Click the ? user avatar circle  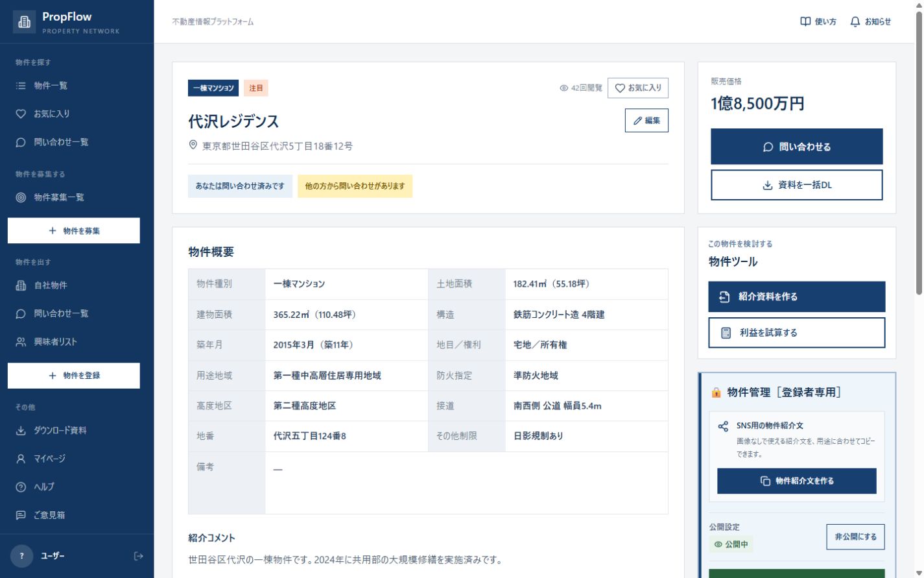coord(21,556)
